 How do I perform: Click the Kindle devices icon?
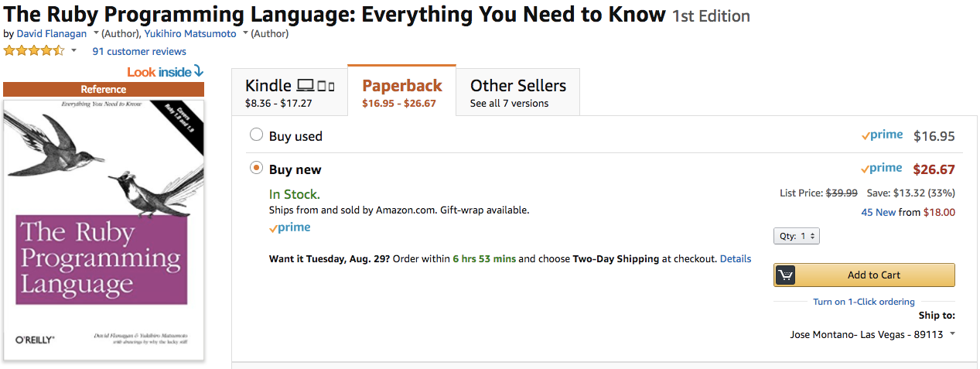point(316,86)
